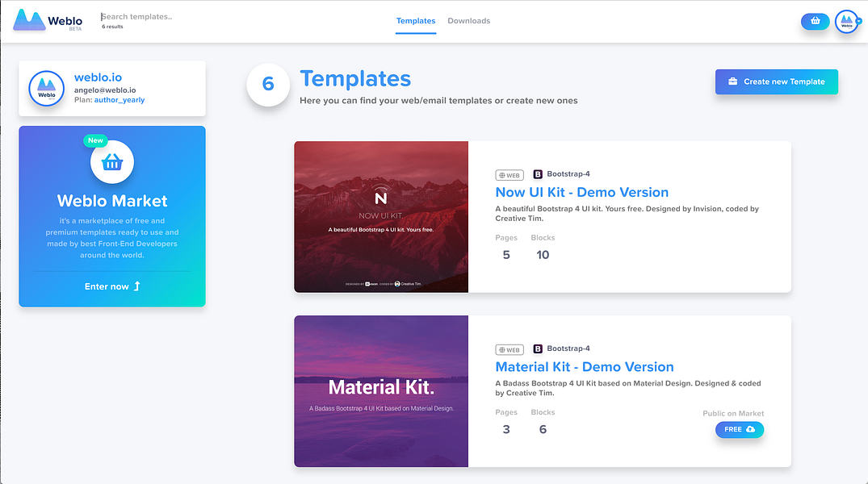
Task: Click the Weblo logo in header
Action: click(x=48, y=20)
